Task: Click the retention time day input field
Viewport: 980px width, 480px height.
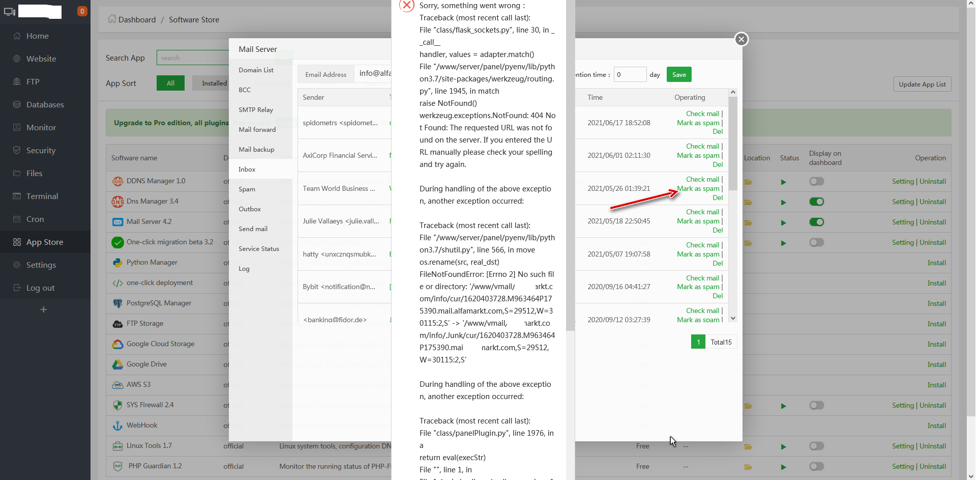Action: tap(630, 75)
